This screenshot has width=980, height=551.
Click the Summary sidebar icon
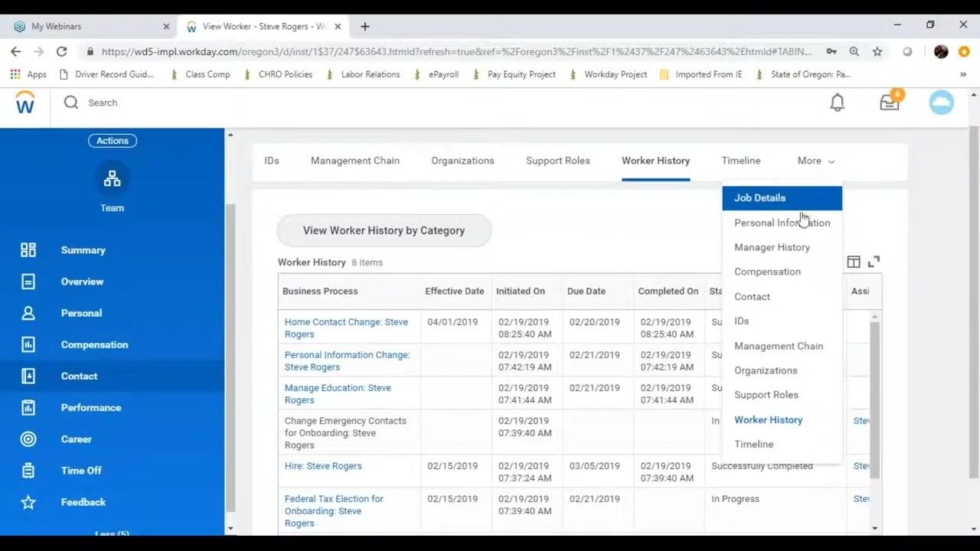(x=28, y=250)
